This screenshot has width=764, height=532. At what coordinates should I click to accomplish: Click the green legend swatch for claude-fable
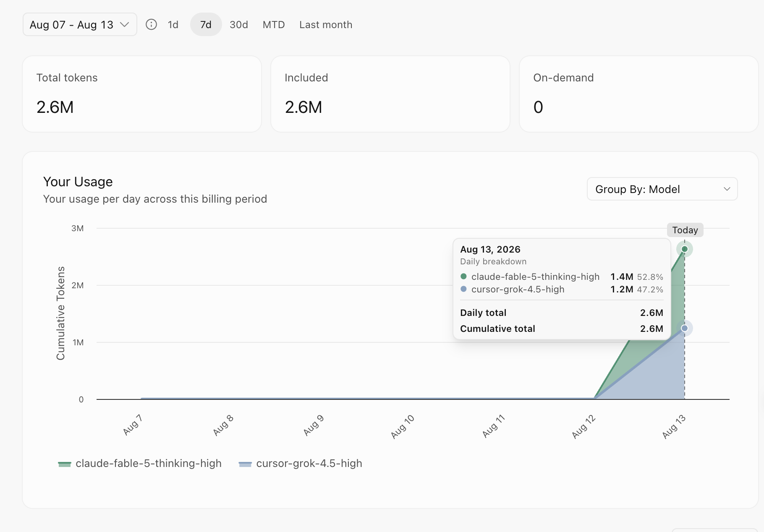pyautogui.click(x=65, y=464)
